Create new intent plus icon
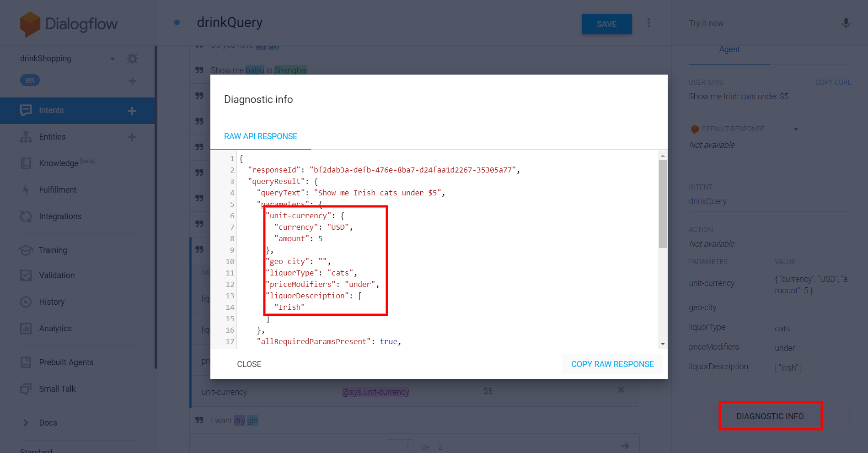The width and height of the screenshot is (868, 453). coord(132,111)
